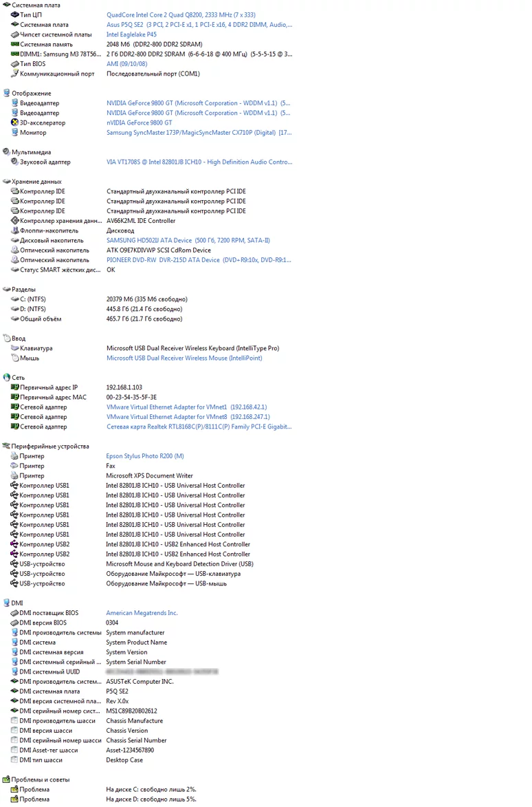This screenshot has height=807, width=532.
Task: Click the Флоппи-накопитель floppy icon
Action: [15, 230]
